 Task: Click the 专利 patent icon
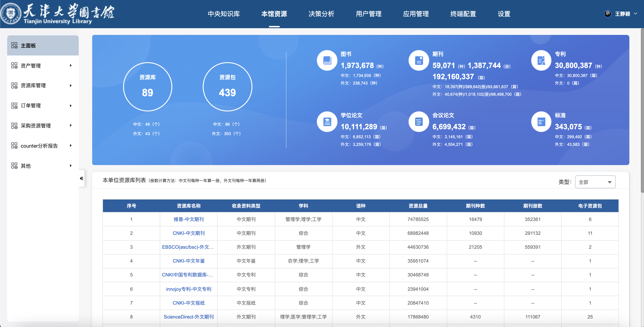click(541, 60)
